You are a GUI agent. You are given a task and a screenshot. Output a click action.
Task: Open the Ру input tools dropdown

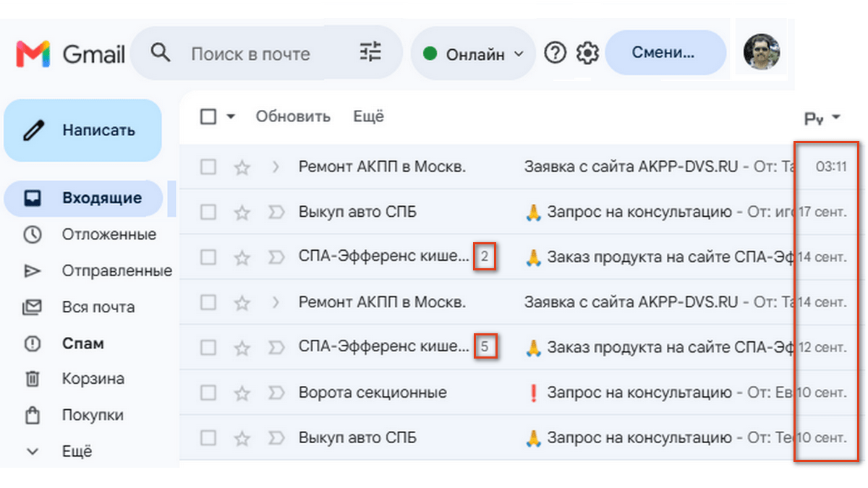[x=822, y=118]
